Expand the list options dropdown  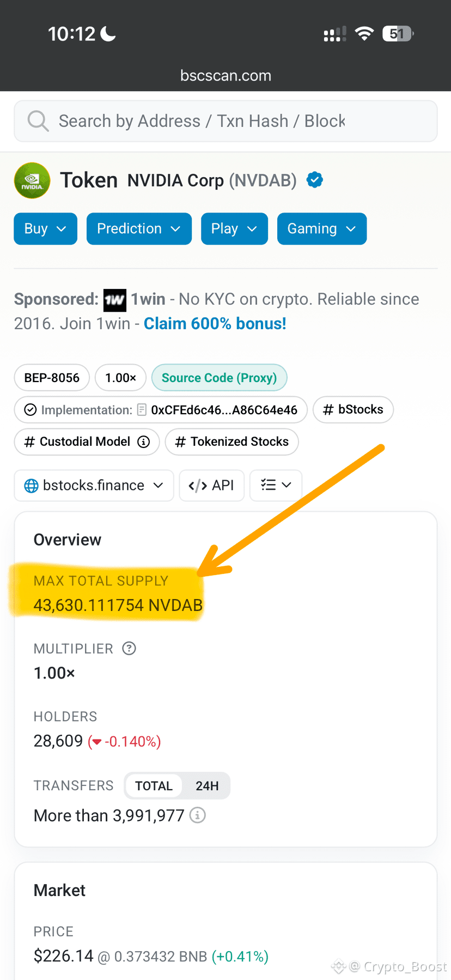coord(276,485)
